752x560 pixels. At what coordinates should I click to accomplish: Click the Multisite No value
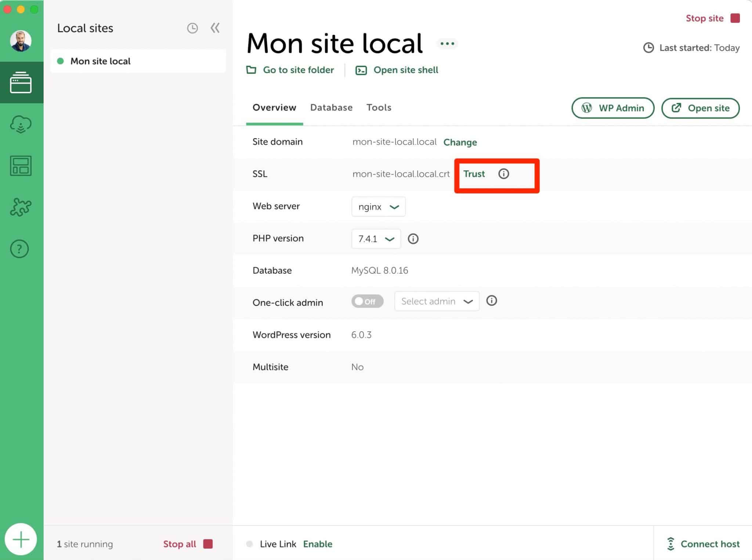pyautogui.click(x=357, y=367)
